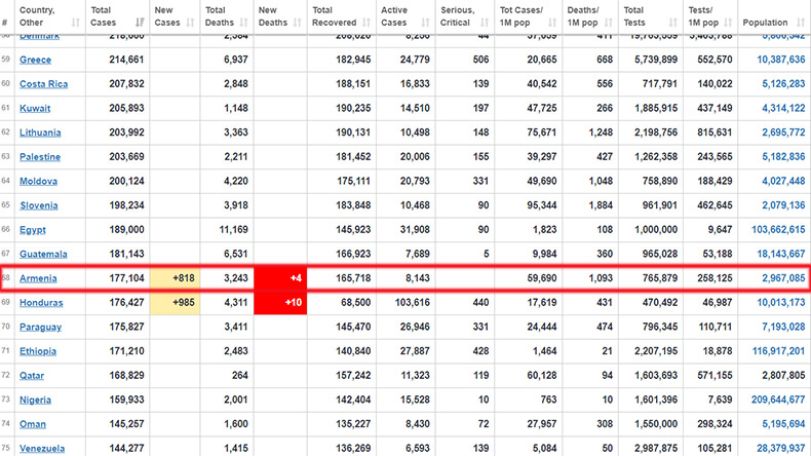Sort by the New Cases column arrows
This screenshot has width=811, height=456.
(x=190, y=23)
